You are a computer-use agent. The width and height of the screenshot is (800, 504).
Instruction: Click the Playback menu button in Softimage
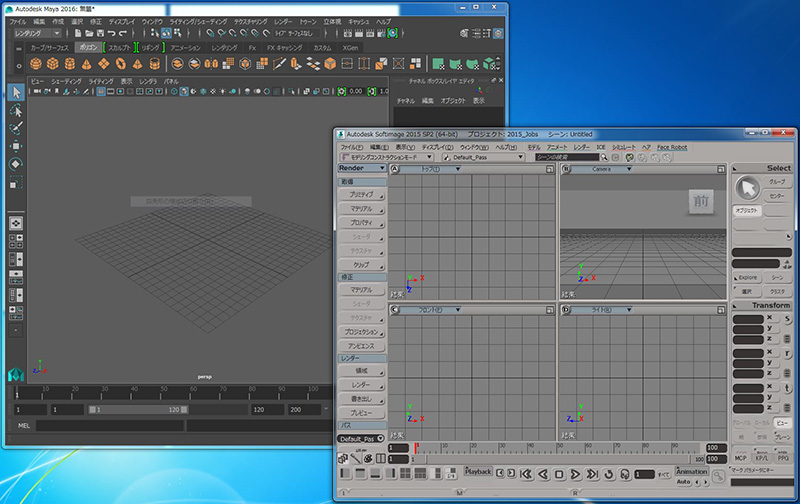pos(479,471)
